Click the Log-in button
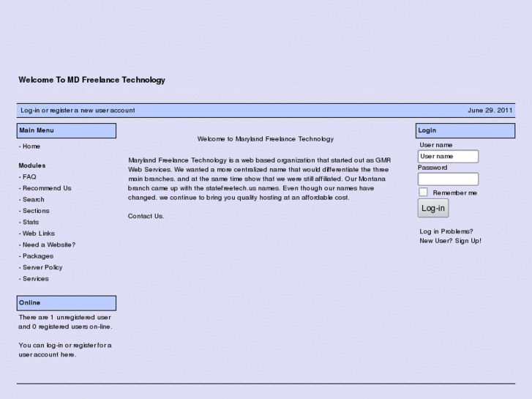 click(433, 208)
